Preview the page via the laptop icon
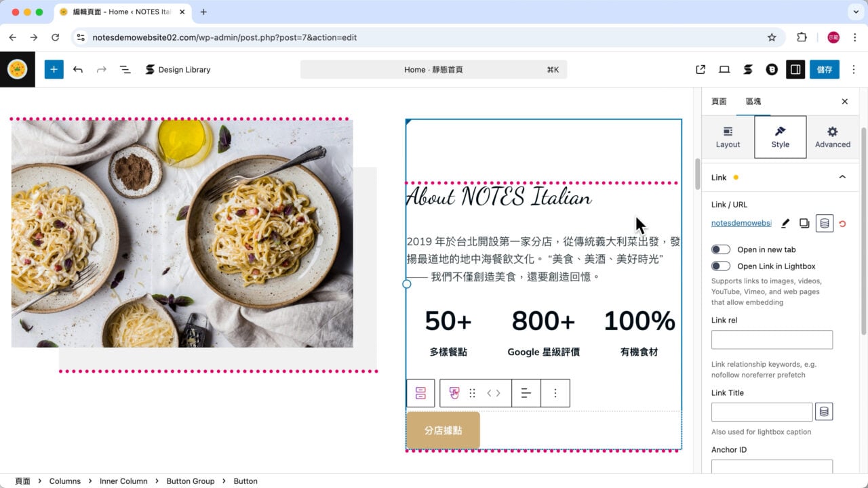Viewport: 868px width, 488px height. tap(724, 69)
